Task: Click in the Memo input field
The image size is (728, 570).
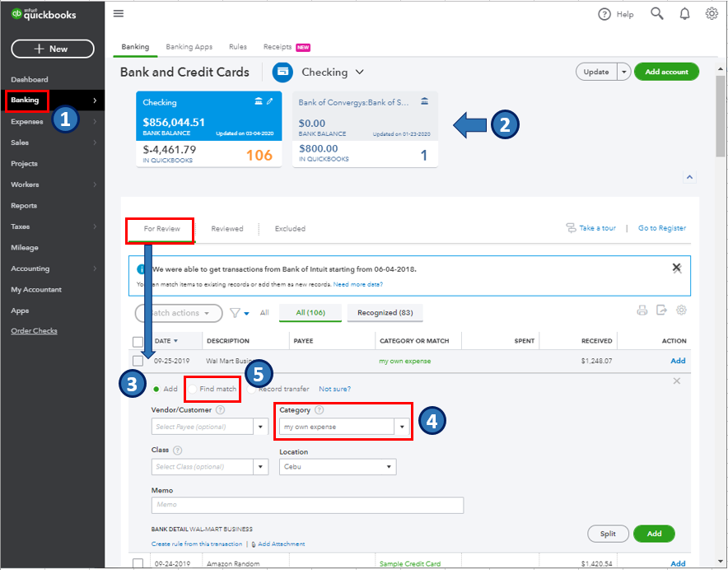Action: 307,505
